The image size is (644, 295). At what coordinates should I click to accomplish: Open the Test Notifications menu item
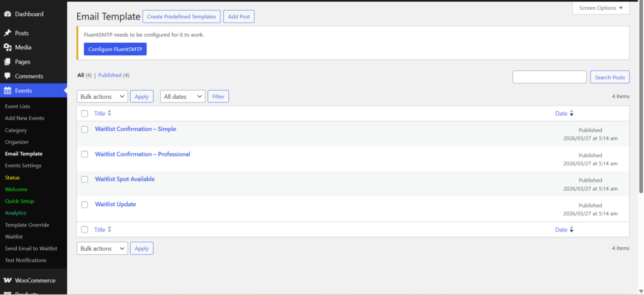click(x=25, y=260)
